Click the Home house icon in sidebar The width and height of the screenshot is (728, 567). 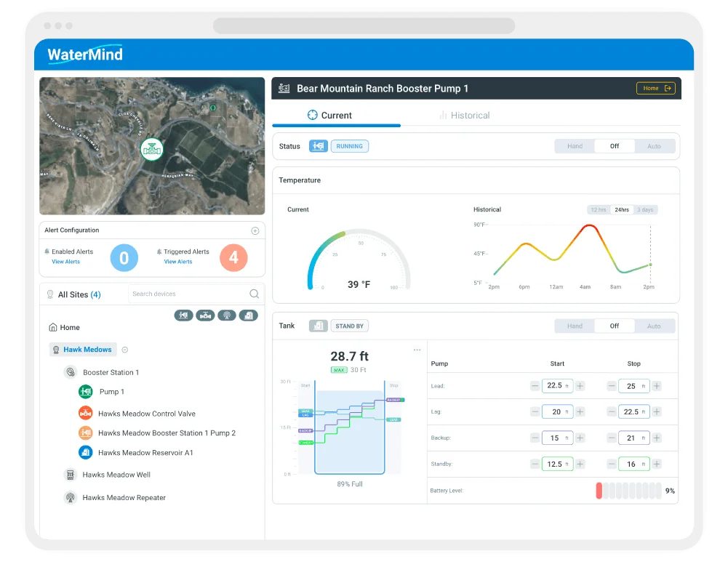(x=53, y=327)
